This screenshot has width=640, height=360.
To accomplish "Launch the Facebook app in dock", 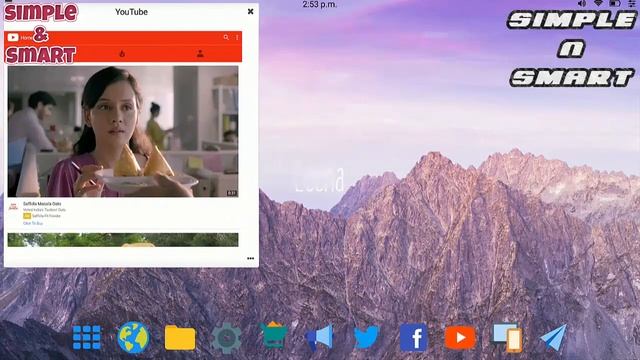I will point(413,338).
